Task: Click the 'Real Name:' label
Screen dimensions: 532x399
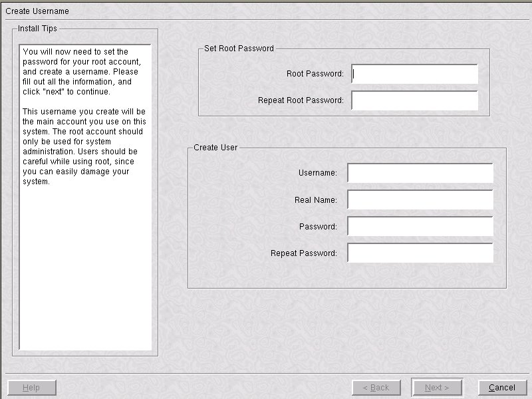Action: (x=315, y=200)
